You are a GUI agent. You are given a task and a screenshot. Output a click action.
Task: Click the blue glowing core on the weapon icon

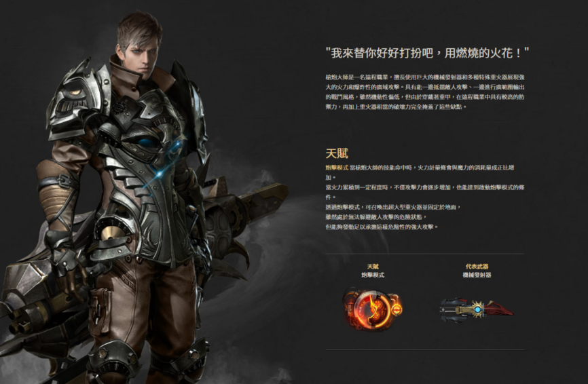tap(477, 310)
